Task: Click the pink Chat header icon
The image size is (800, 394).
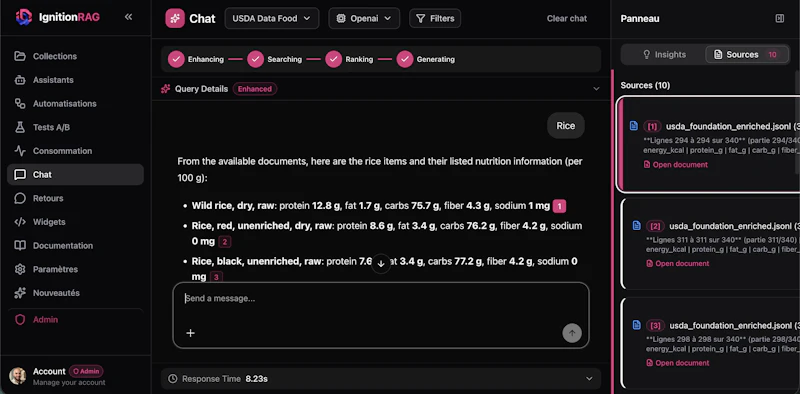Action: pos(174,18)
